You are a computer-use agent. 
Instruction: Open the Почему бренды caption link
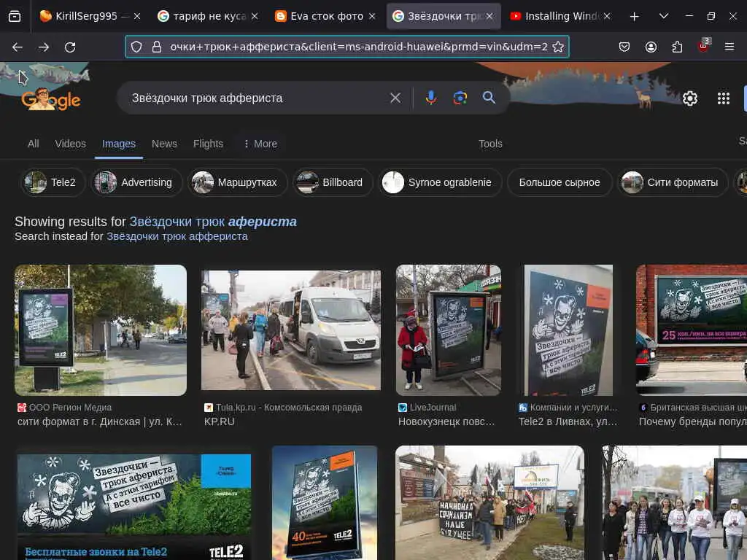[x=692, y=422]
